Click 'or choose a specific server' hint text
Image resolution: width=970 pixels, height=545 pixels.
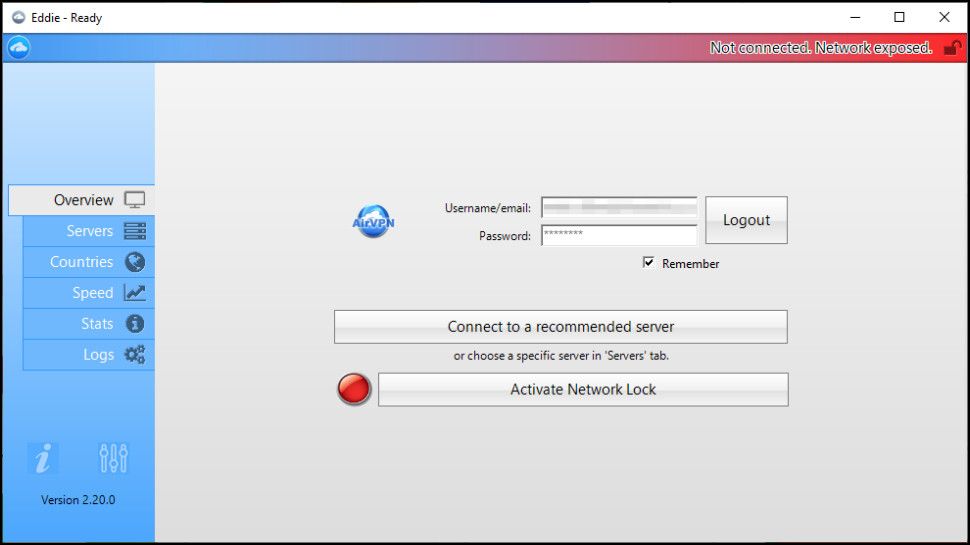point(561,356)
